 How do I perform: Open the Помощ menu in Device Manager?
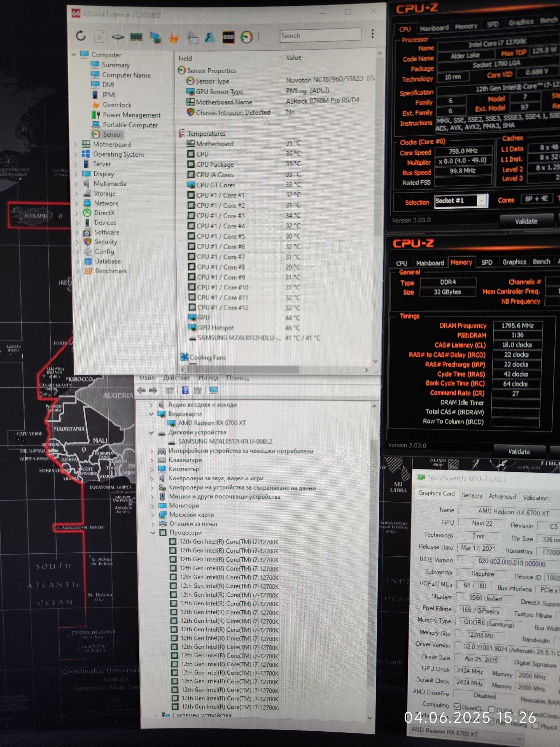pos(238,378)
